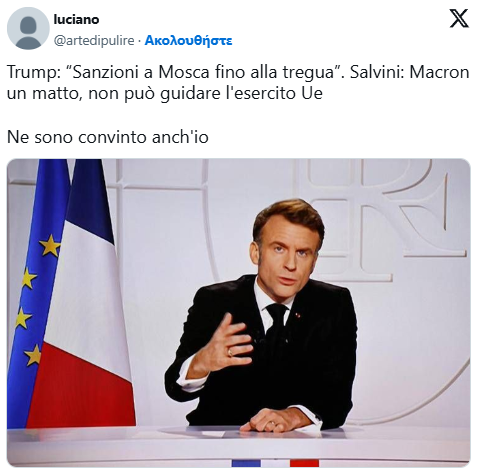478x473 pixels.
Task: Open the @artedipulire handle link
Action: coord(94,41)
